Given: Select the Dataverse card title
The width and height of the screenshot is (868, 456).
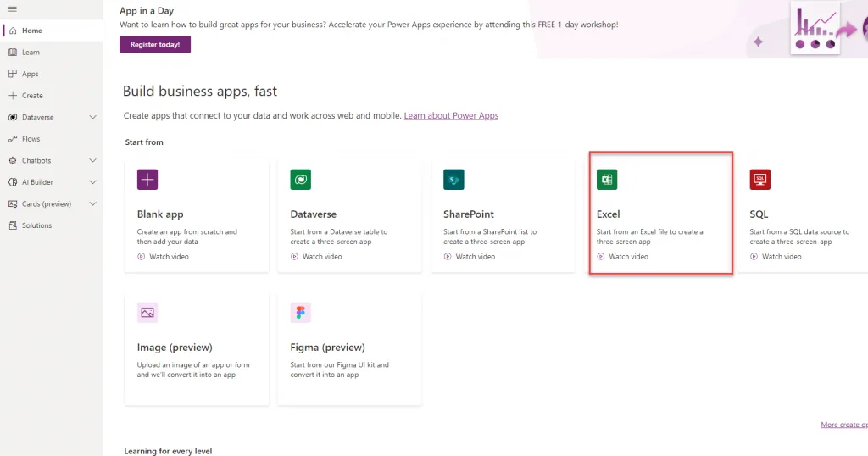Looking at the screenshot, I should [x=314, y=214].
